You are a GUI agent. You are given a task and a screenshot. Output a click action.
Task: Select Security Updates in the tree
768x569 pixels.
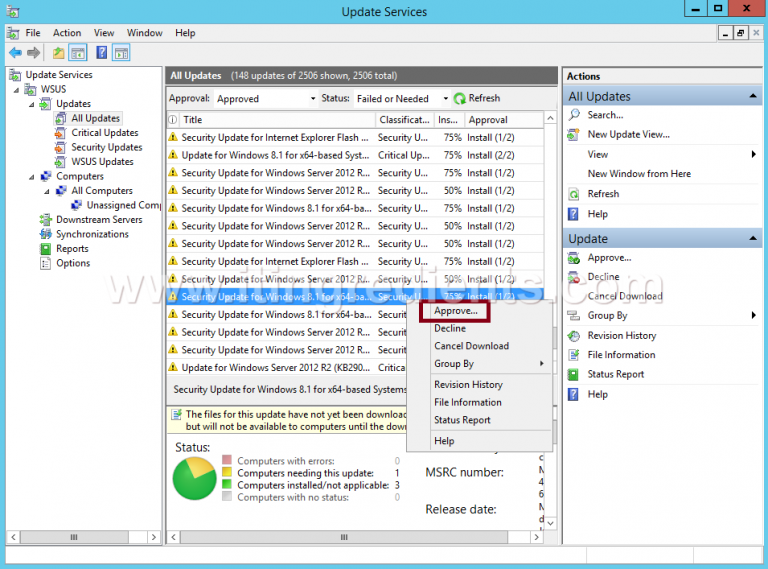107,147
